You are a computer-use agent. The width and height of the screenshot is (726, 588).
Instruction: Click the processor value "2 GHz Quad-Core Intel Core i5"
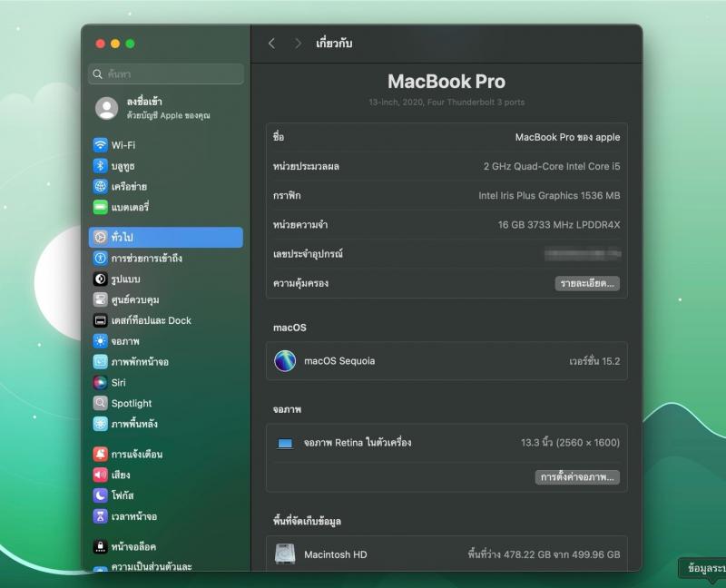tap(552, 166)
